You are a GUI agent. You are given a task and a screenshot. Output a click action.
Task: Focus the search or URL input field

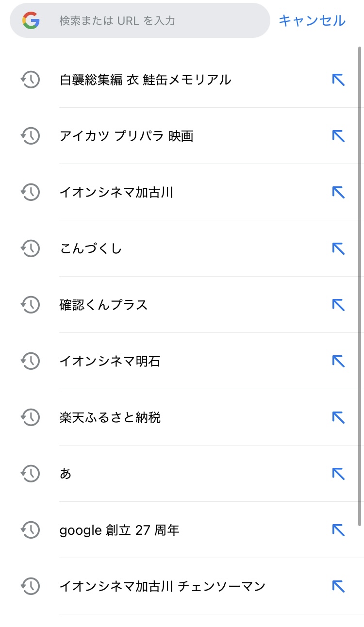coord(155,21)
